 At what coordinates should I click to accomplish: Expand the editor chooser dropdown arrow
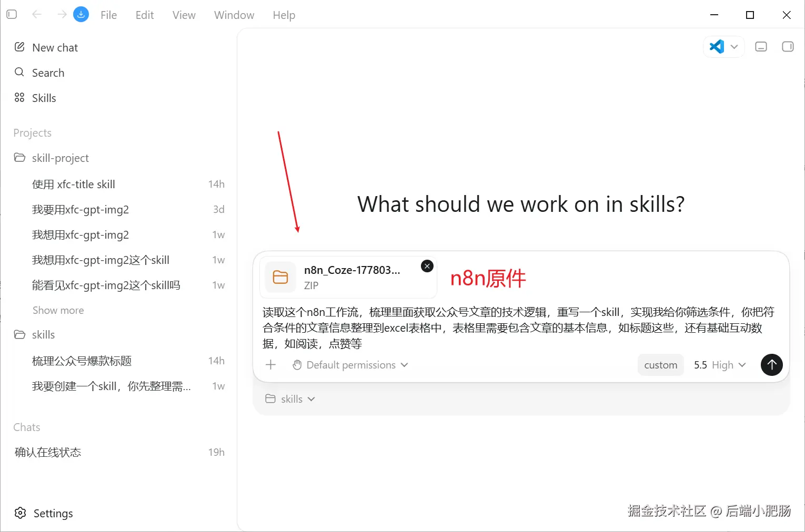click(734, 47)
